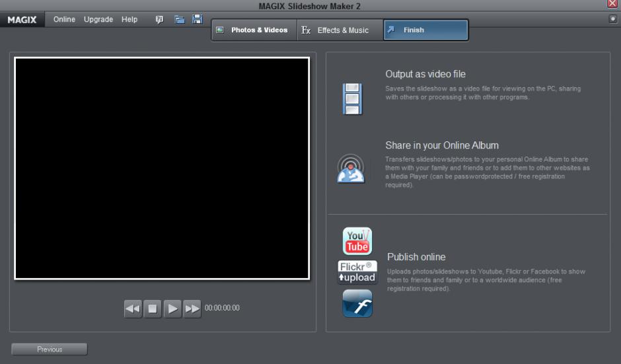Viewport: 621px width, 364px height.
Task: Switch to the Photos & Videos tab
Action: tap(254, 30)
